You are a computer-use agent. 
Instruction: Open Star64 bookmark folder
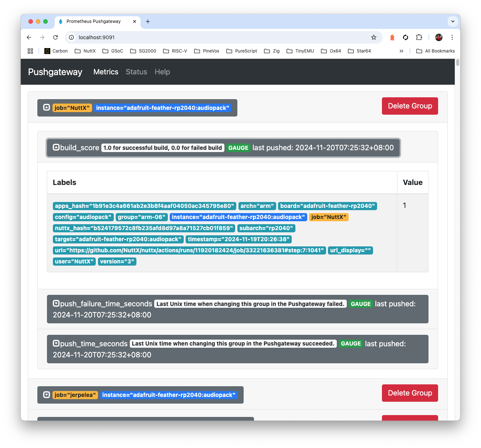359,51
